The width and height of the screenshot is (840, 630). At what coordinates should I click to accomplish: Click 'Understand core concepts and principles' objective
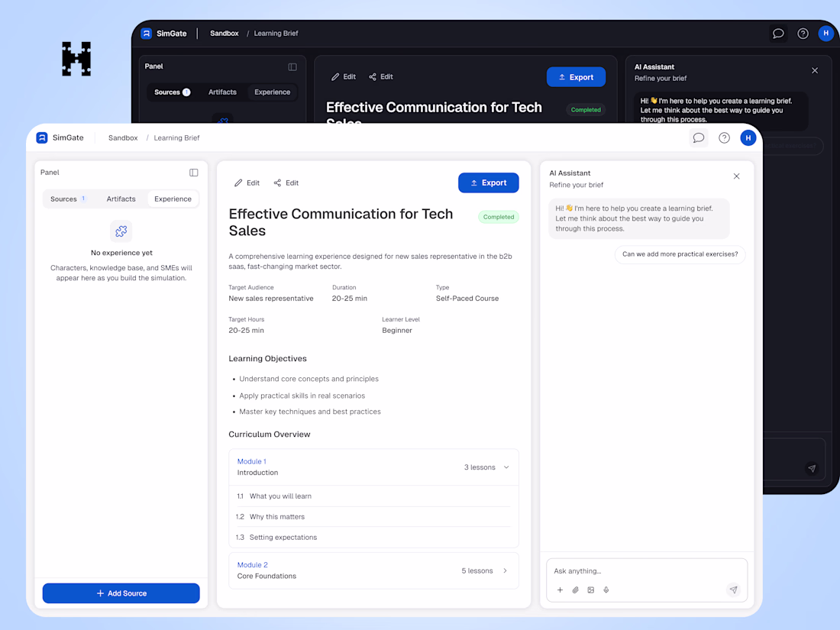[309, 379]
